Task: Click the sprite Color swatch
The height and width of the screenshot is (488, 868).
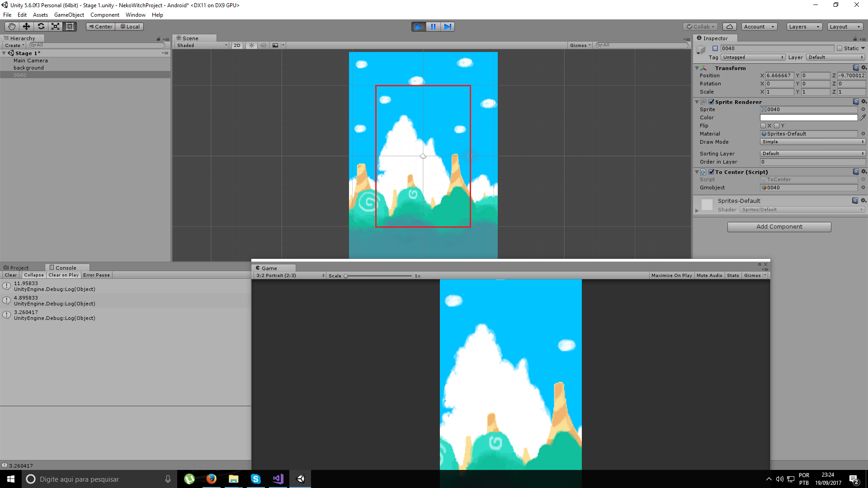Action: (x=808, y=117)
